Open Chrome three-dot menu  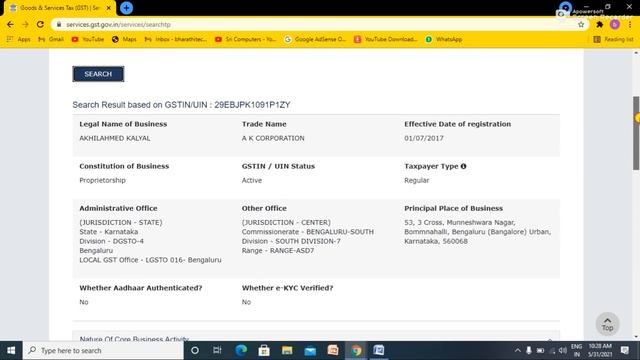pos(630,24)
